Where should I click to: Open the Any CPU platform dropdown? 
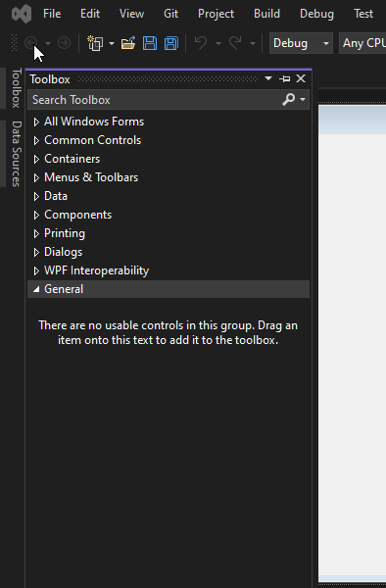tap(362, 43)
